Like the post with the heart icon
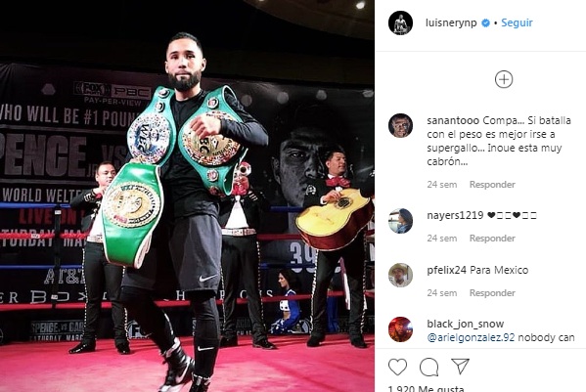 397,368
